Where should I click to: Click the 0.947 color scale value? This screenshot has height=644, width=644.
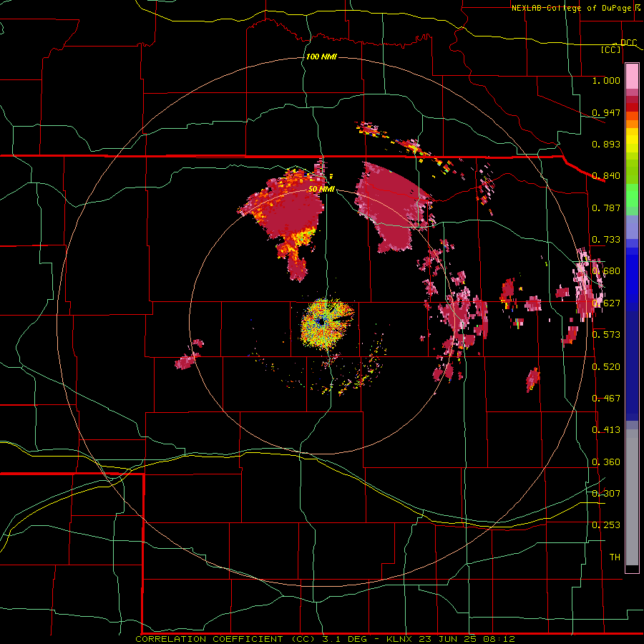point(606,112)
